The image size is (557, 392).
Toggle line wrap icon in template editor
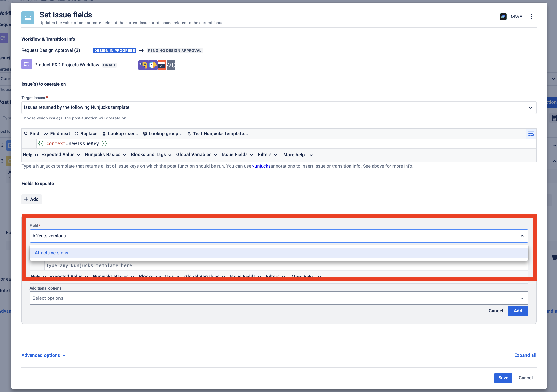point(531,134)
